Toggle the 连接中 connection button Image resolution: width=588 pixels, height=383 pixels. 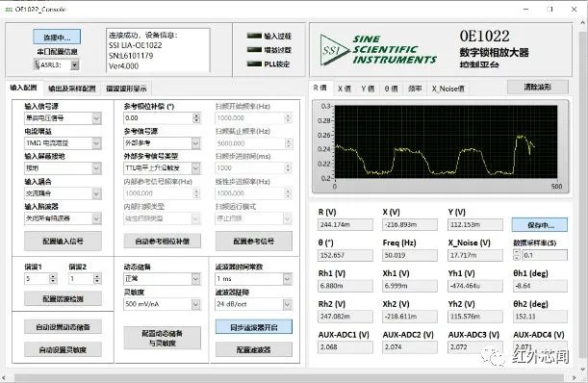57,38
